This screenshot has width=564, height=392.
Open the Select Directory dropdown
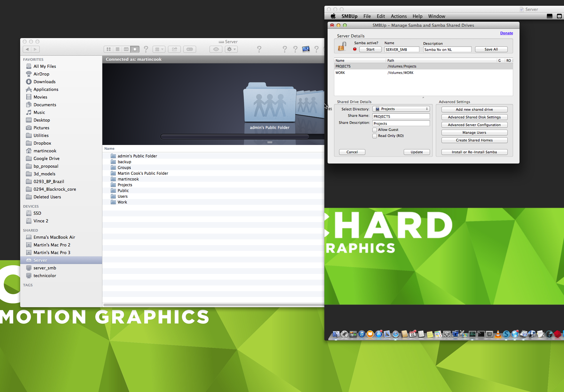tap(401, 109)
